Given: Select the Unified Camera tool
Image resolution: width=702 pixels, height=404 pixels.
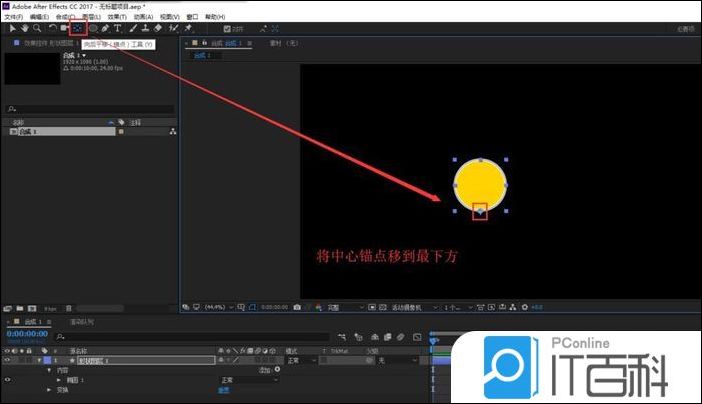Looking at the screenshot, I should [64, 28].
